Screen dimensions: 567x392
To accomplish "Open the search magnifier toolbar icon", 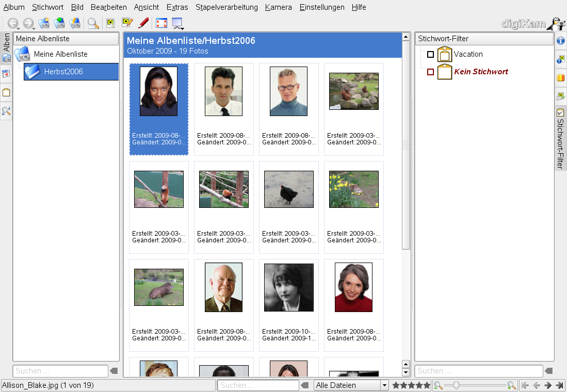I will (x=93, y=23).
